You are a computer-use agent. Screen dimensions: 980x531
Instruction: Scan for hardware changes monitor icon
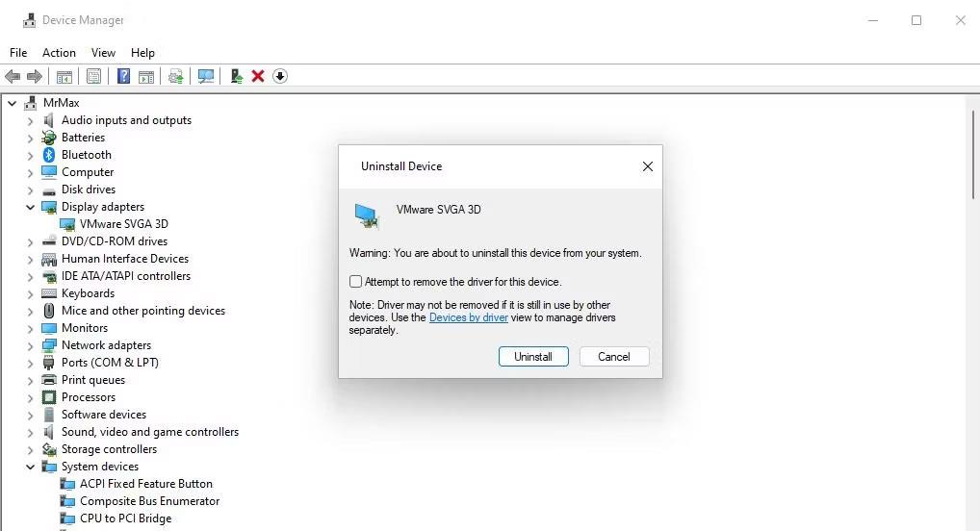(x=206, y=76)
